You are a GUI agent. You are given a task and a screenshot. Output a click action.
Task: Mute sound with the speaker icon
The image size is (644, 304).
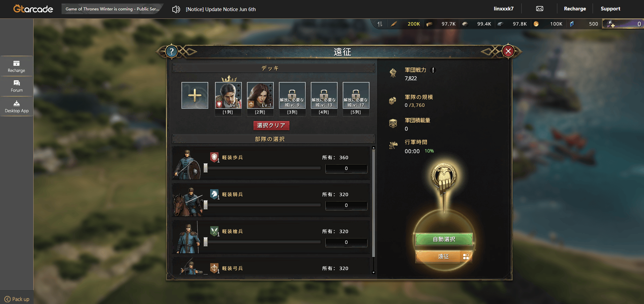pos(176,9)
